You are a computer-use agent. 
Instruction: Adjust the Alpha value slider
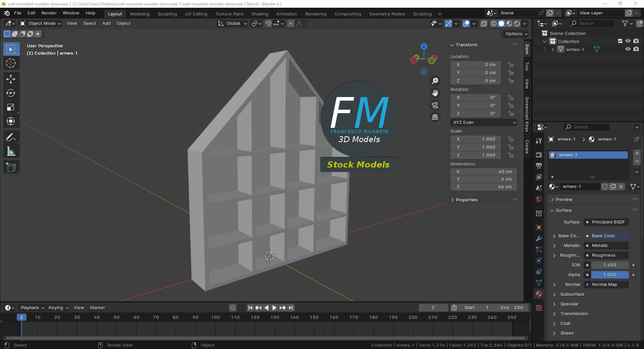tap(610, 275)
